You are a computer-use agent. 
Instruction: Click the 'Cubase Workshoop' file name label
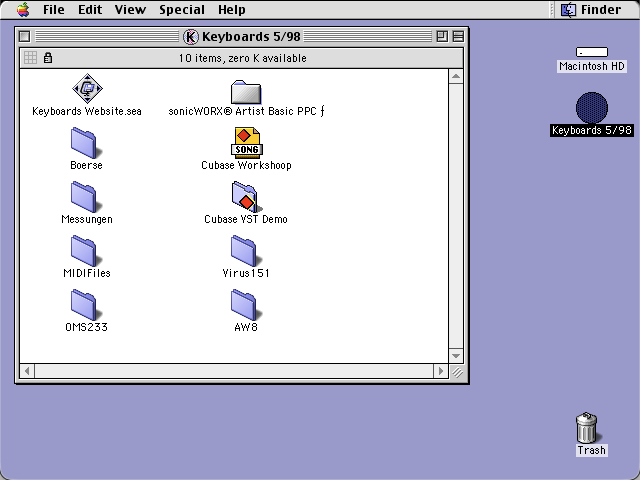246,165
